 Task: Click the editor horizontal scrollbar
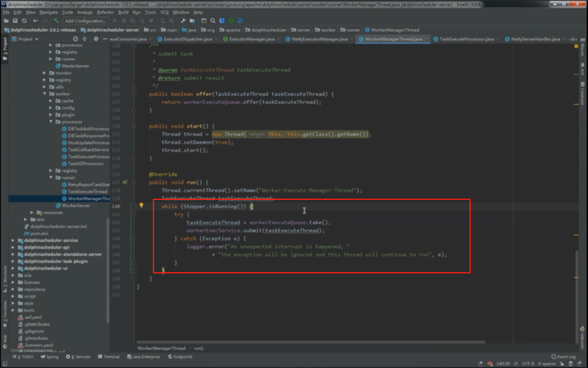[311, 342]
